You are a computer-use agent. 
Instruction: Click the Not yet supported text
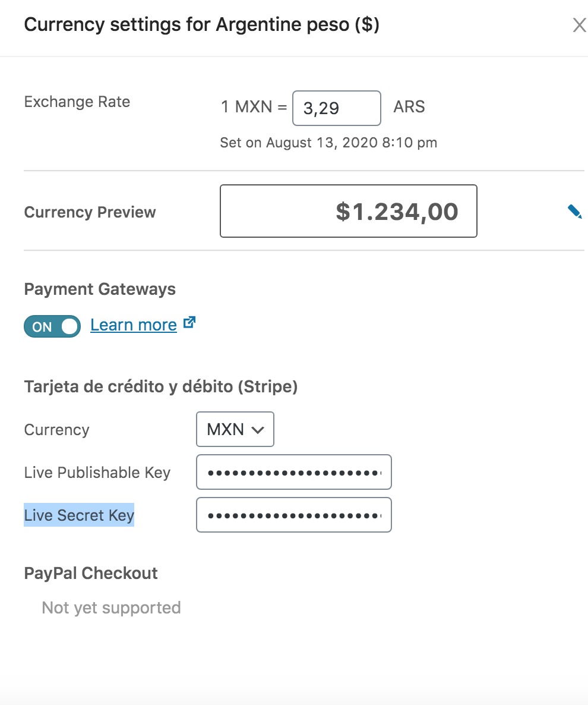(111, 608)
